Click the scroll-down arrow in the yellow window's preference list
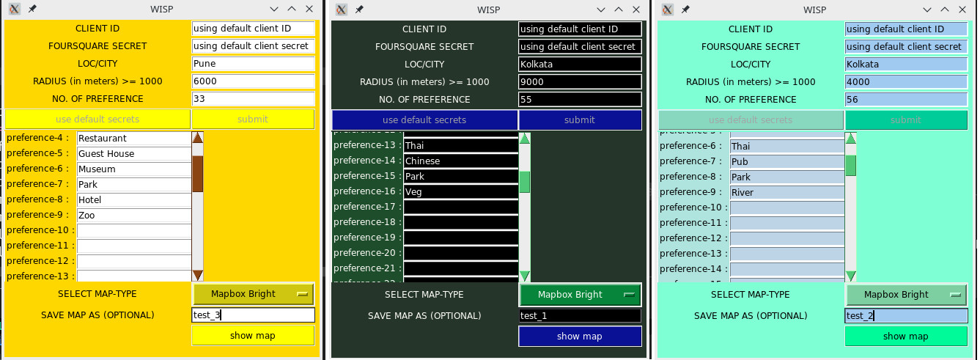 [198, 275]
